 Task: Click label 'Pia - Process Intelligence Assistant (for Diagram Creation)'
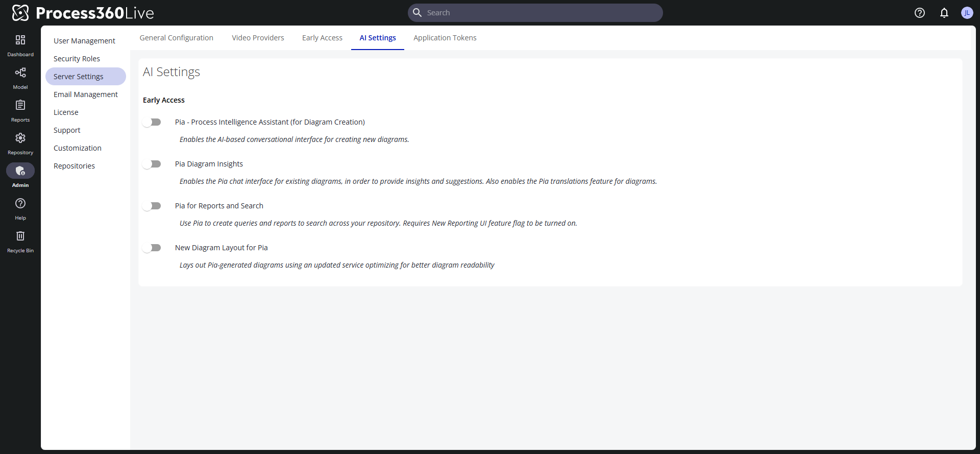click(270, 122)
